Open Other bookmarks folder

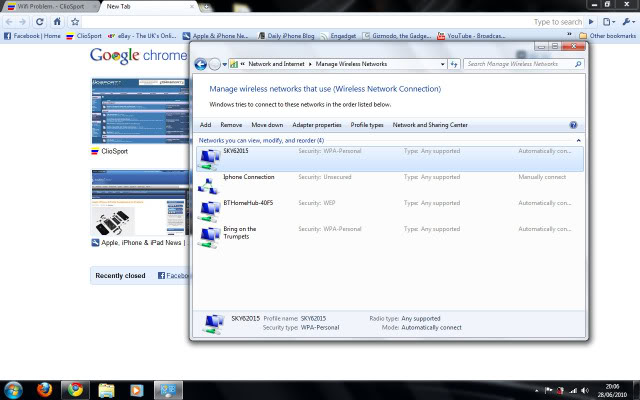point(607,36)
